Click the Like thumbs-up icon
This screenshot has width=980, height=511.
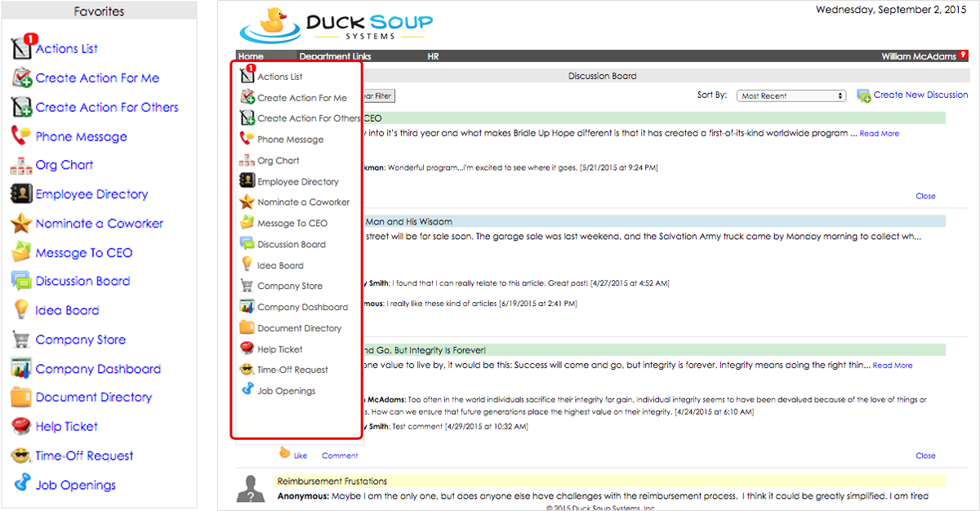coord(285,453)
